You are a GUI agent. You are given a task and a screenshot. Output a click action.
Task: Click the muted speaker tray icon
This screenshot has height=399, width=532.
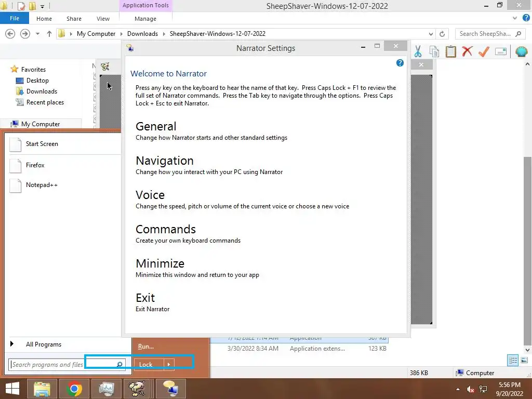(470, 389)
